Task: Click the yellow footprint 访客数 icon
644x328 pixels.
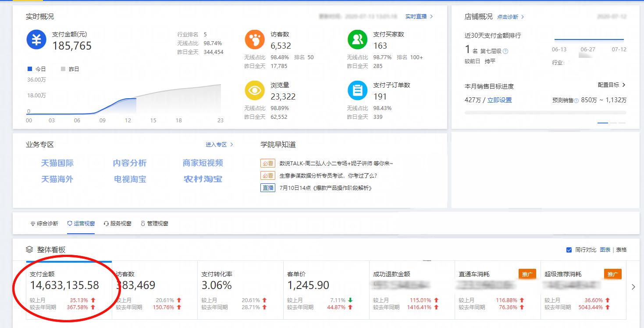Action: pyautogui.click(x=255, y=40)
